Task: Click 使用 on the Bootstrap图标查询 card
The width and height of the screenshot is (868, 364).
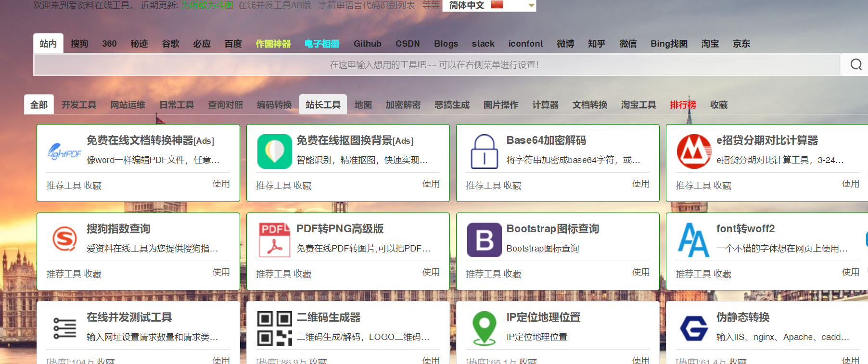Action: click(641, 272)
